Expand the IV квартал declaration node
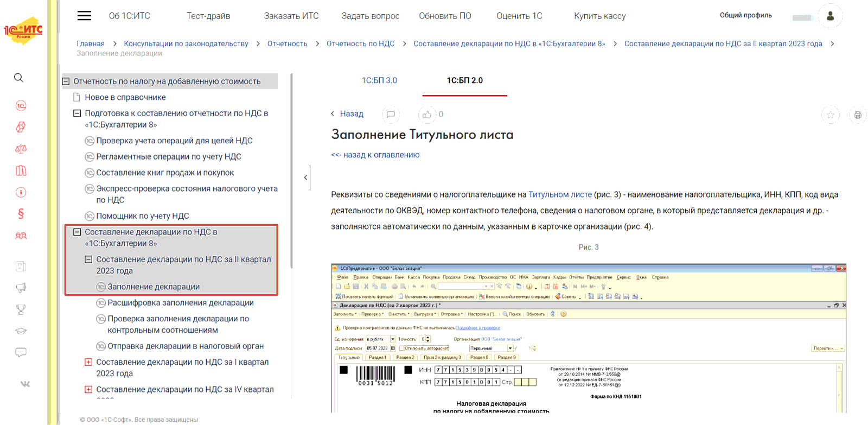This screenshot has height=425, width=868. 88,389
